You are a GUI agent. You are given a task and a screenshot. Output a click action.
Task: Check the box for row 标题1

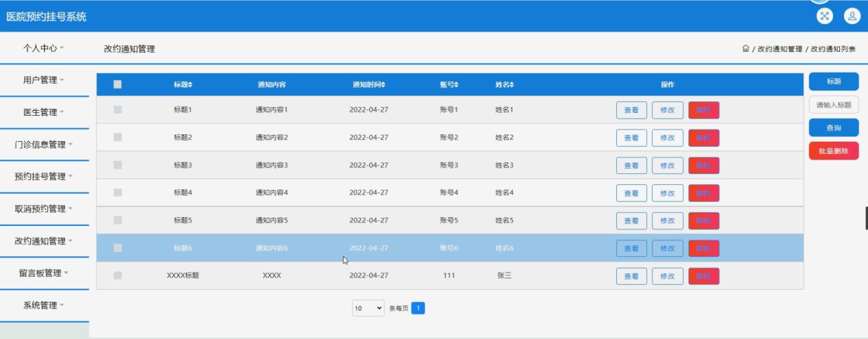118,110
